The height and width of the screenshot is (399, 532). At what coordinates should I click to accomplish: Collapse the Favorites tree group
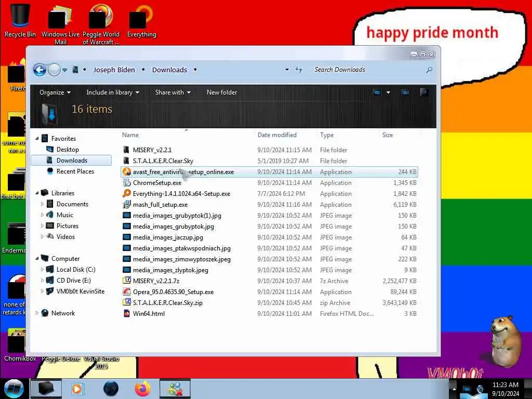37,138
